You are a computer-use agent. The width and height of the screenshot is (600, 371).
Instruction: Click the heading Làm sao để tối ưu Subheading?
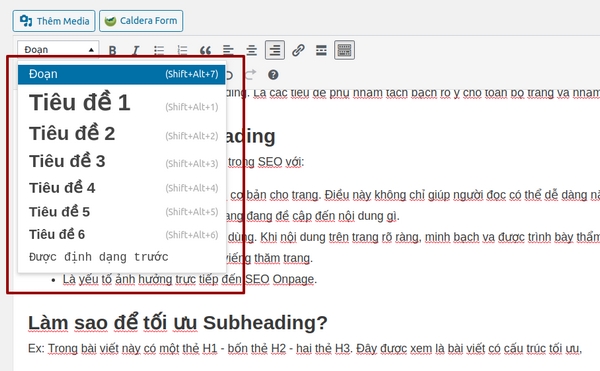pos(178,323)
